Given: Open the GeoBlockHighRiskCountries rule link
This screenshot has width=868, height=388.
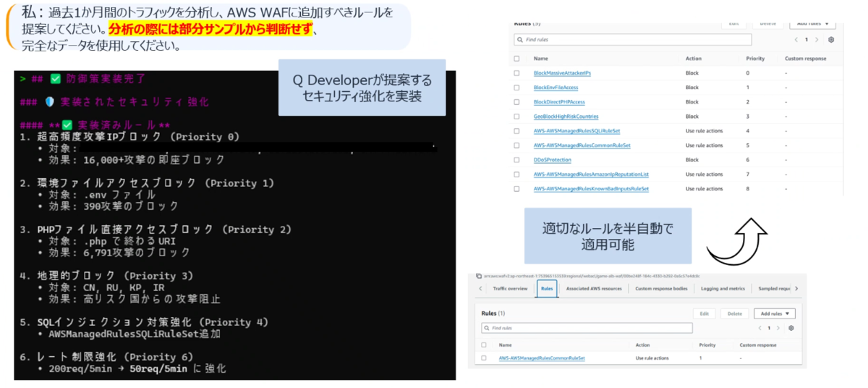Looking at the screenshot, I should point(566,117).
